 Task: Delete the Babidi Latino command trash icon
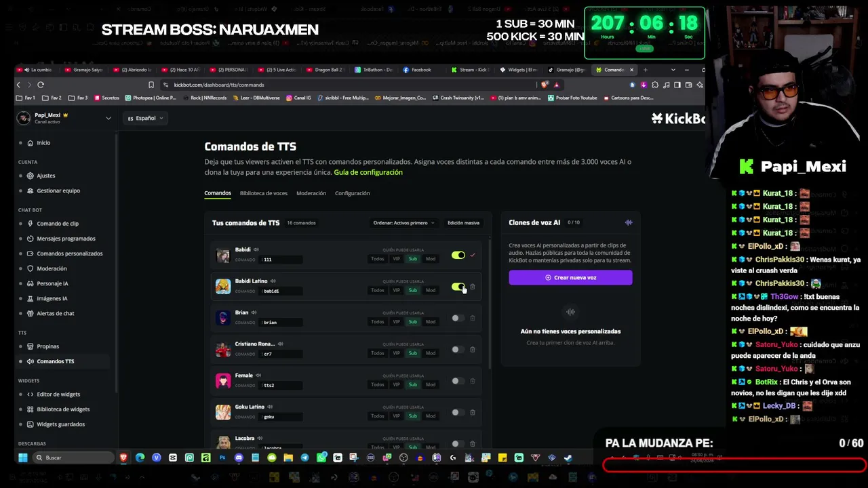473,287
